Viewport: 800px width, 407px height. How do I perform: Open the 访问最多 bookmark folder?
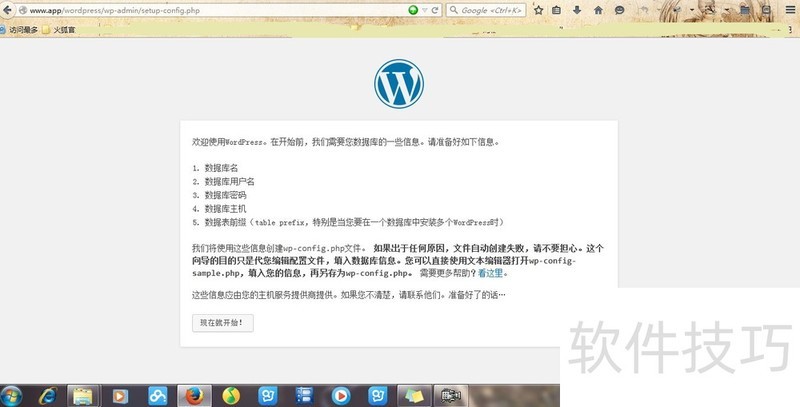19,30
